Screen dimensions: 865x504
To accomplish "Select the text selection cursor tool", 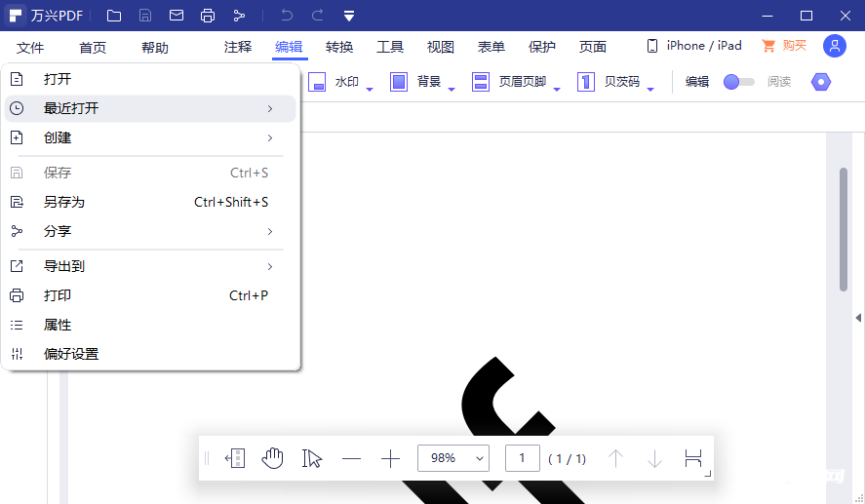I will [312, 458].
